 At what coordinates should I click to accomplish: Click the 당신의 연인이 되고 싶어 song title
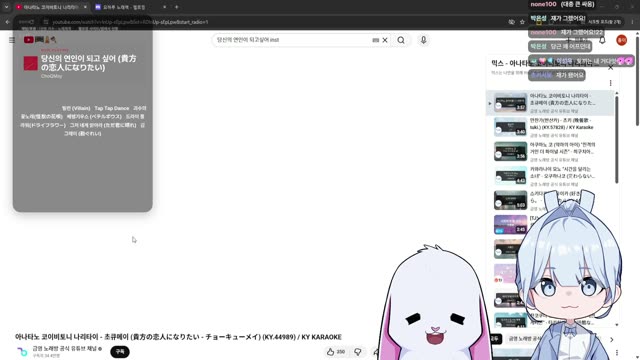(x=89, y=63)
